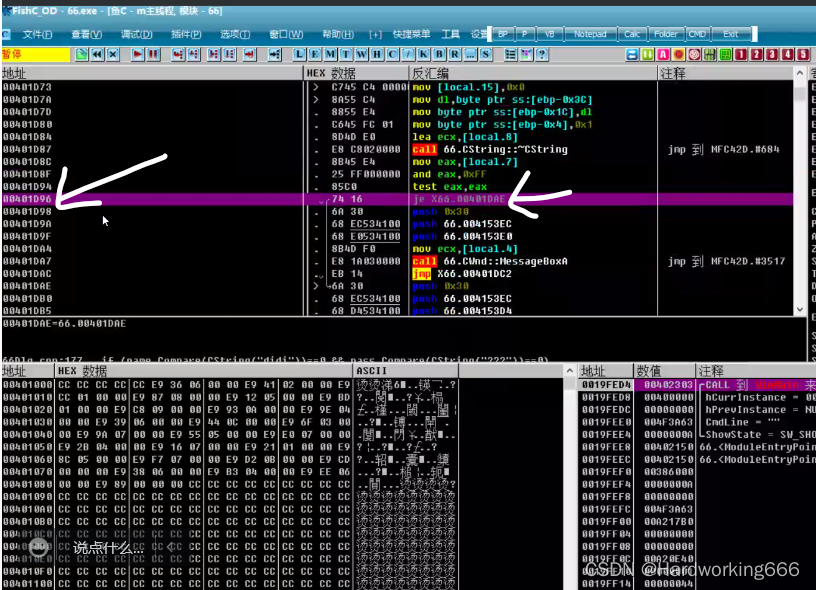
Task: Open Memory map with M button
Action: [x=330, y=55]
